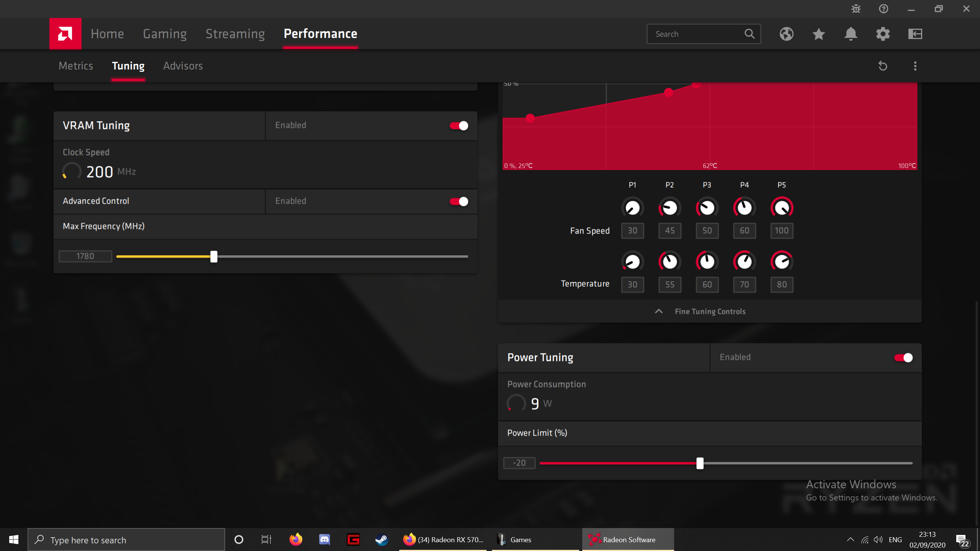This screenshot has width=980, height=551.
Task: Click the reset tuning arrow icon
Action: click(883, 66)
